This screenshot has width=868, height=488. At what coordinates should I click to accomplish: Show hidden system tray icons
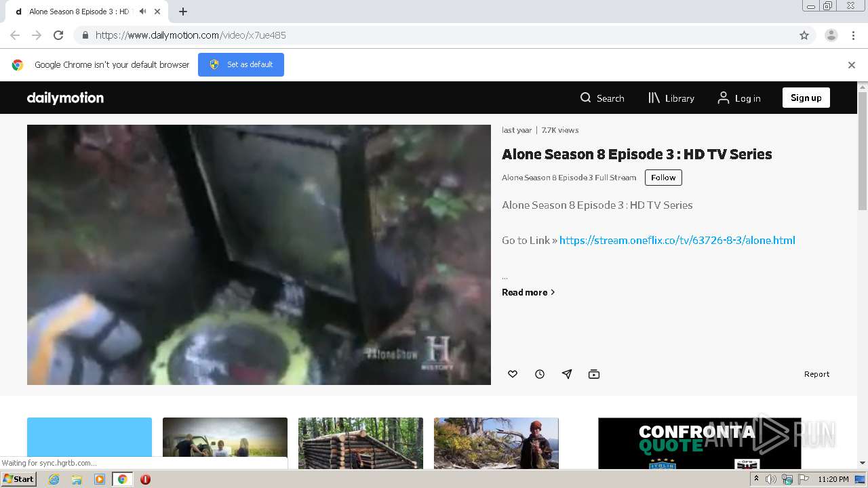pos(756,479)
